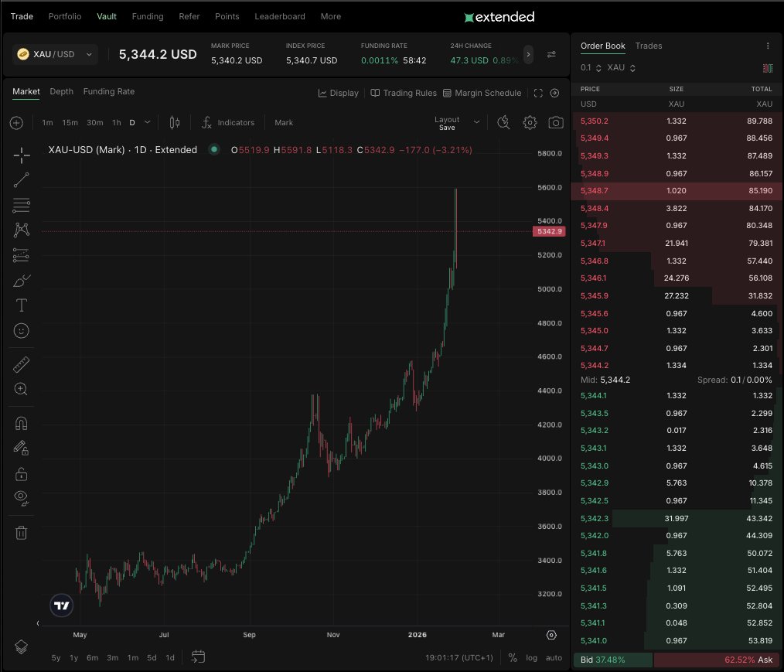This screenshot has width=784, height=672.
Task: Switch to the Funding Rate tab
Action: 108,91
